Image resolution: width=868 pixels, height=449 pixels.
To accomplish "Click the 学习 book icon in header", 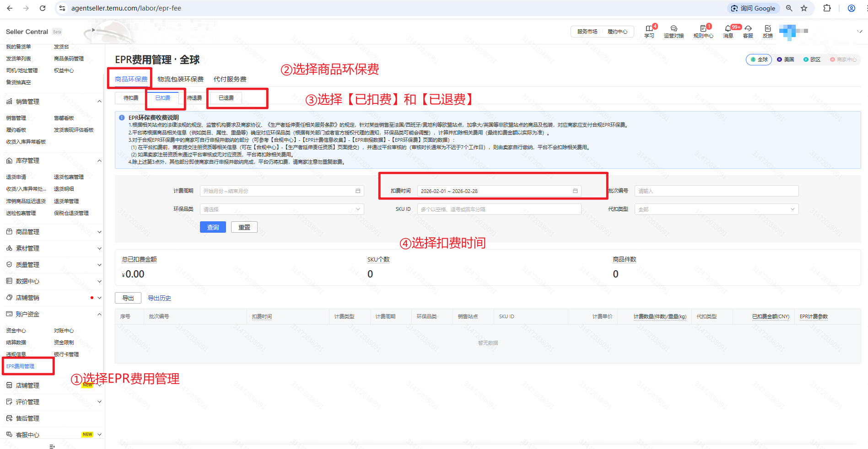I will point(649,29).
